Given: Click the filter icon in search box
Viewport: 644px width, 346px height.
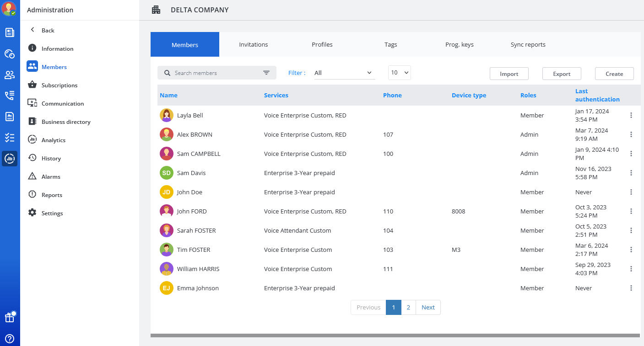Looking at the screenshot, I should tap(266, 73).
